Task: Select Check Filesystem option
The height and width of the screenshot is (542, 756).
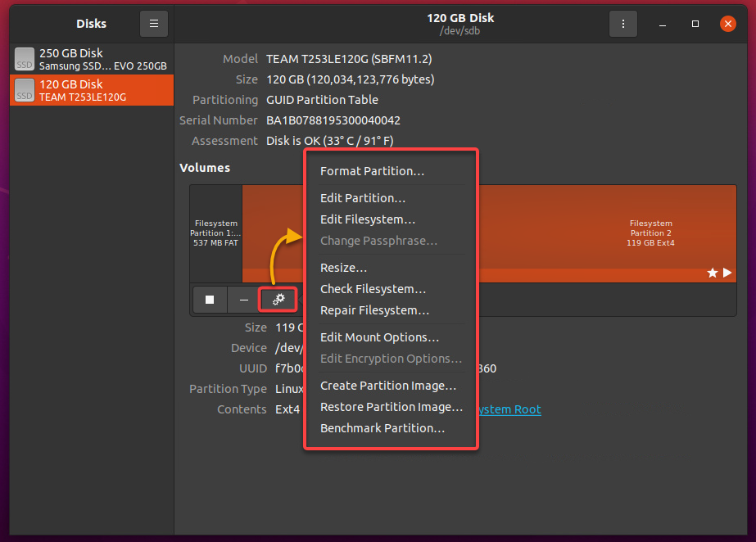Action: click(x=373, y=288)
